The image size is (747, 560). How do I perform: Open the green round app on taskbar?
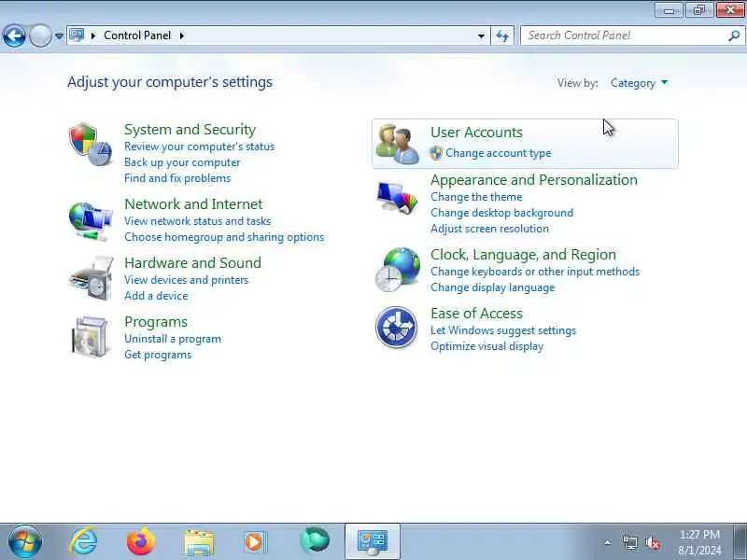pyautogui.click(x=315, y=540)
